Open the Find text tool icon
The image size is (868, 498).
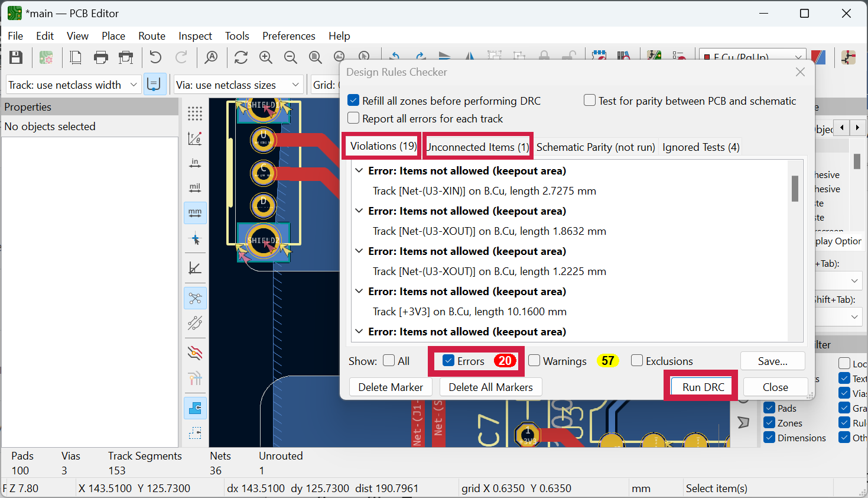coord(211,57)
